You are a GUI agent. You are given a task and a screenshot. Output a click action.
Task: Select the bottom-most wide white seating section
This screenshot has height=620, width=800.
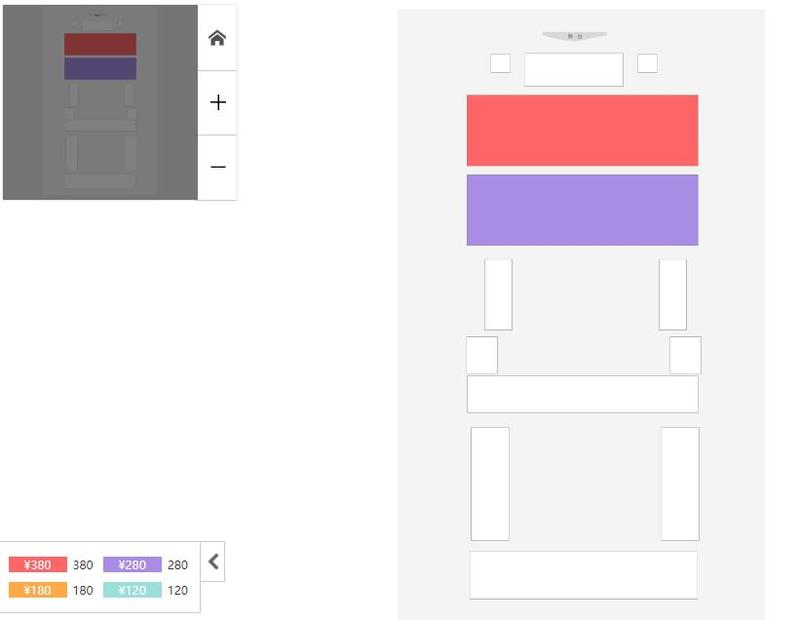(x=583, y=575)
